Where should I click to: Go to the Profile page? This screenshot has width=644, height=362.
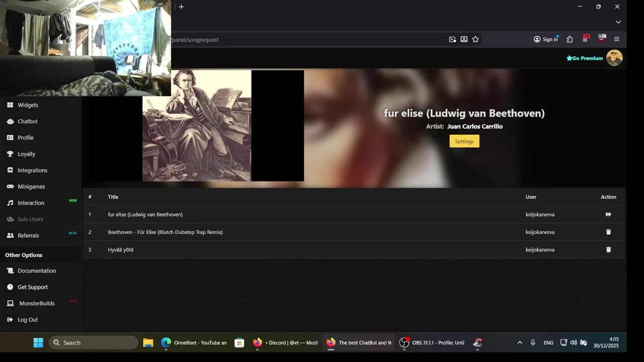tap(26, 138)
